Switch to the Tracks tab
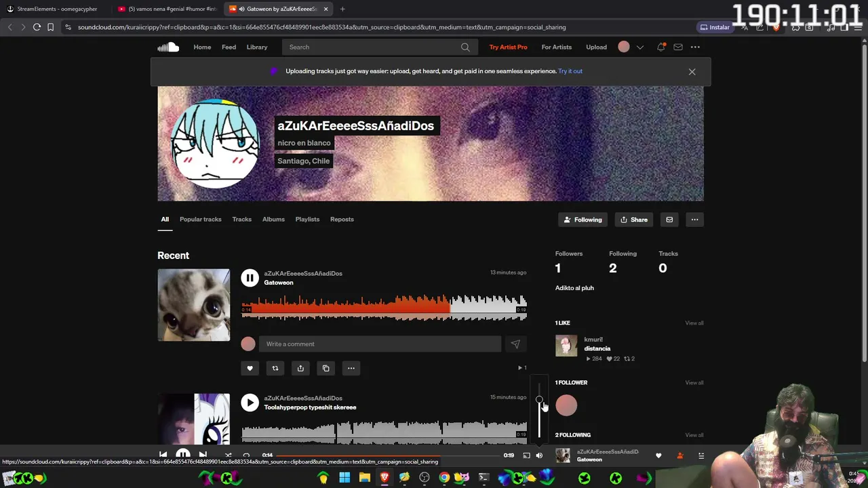The width and height of the screenshot is (868, 488). (x=242, y=219)
